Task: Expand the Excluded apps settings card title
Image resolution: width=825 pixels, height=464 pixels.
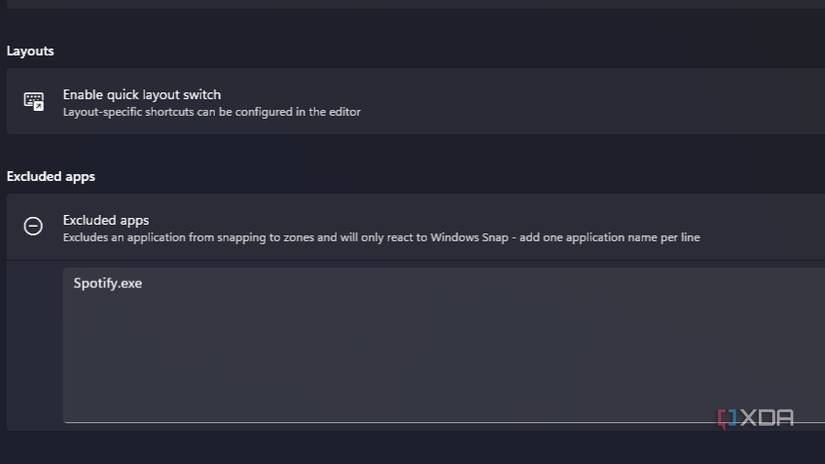Action: [106, 220]
